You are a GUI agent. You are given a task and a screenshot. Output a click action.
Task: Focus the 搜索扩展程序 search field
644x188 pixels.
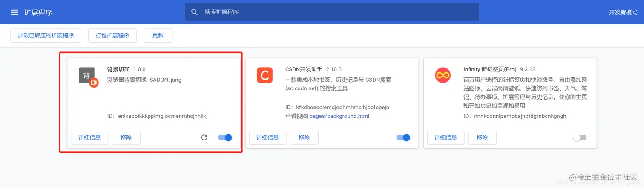pos(332,12)
